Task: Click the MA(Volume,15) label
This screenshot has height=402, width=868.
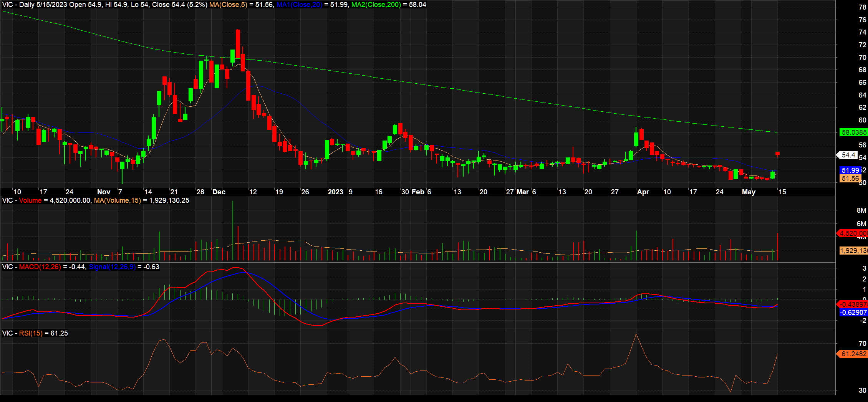Action: point(117,200)
